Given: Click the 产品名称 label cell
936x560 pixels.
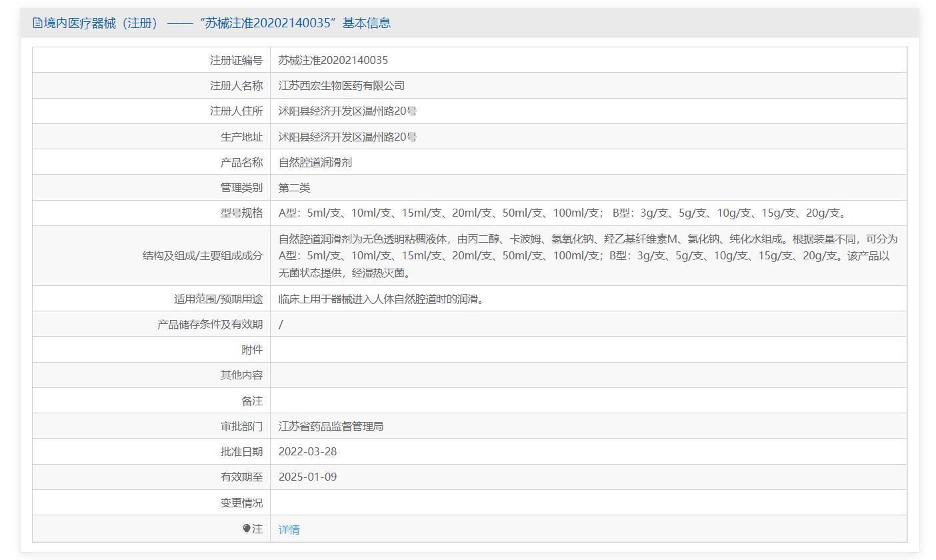Looking at the screenshot, I should coord(151,162).
